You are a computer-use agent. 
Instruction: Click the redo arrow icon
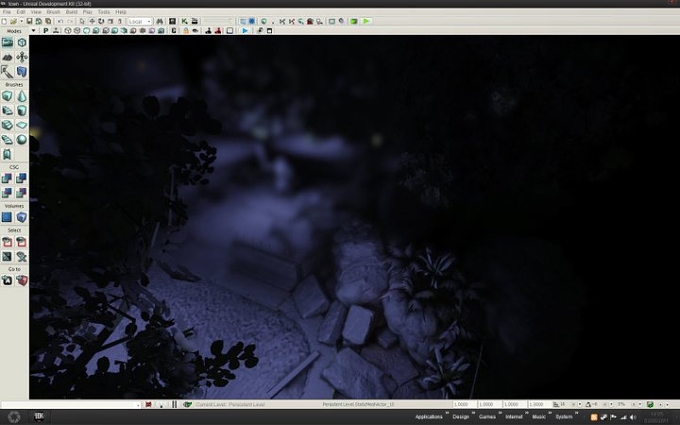pos(70,21)
